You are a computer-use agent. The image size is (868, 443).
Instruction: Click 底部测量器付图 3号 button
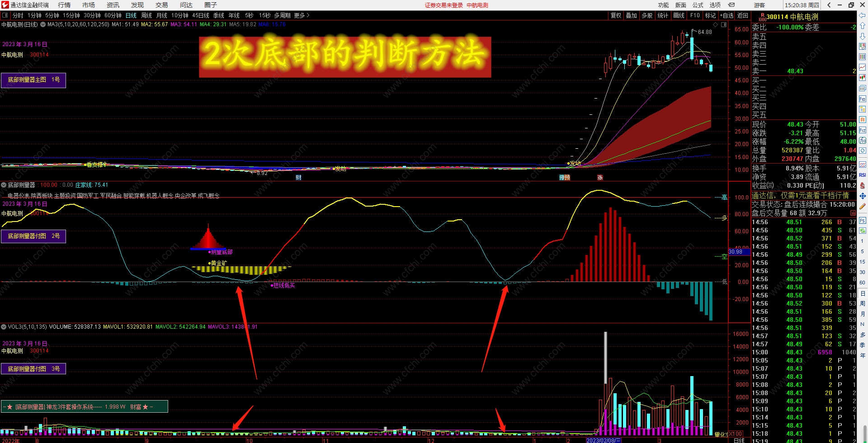click(x=33, y=369)
